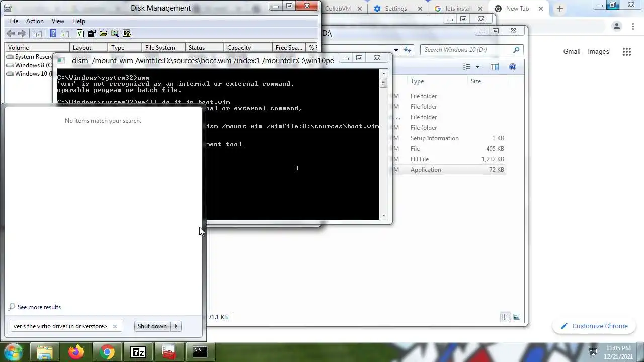Select the System Reserved volume row

pyautogui.click(x=30, y=57)
